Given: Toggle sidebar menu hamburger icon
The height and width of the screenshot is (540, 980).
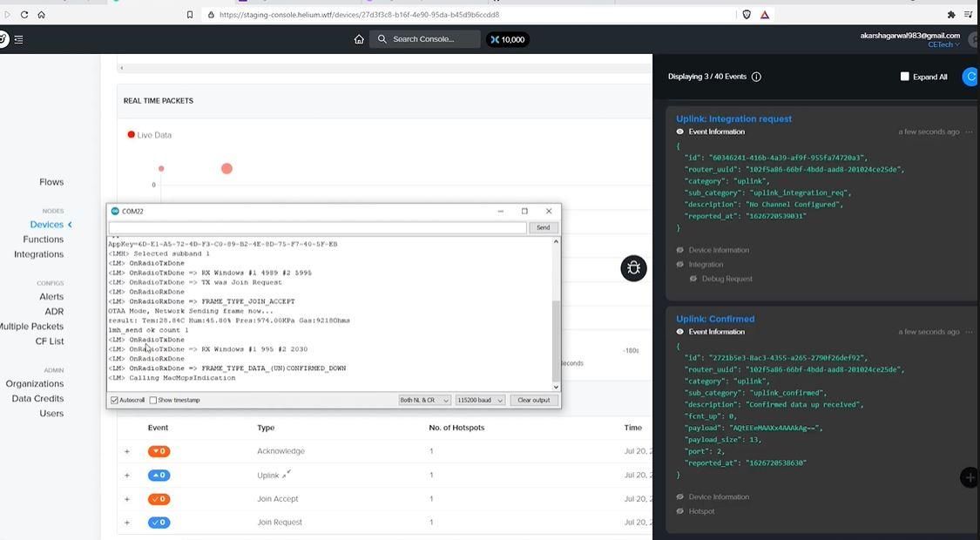Looking at the screenshot, I should (x=19, y=39).
